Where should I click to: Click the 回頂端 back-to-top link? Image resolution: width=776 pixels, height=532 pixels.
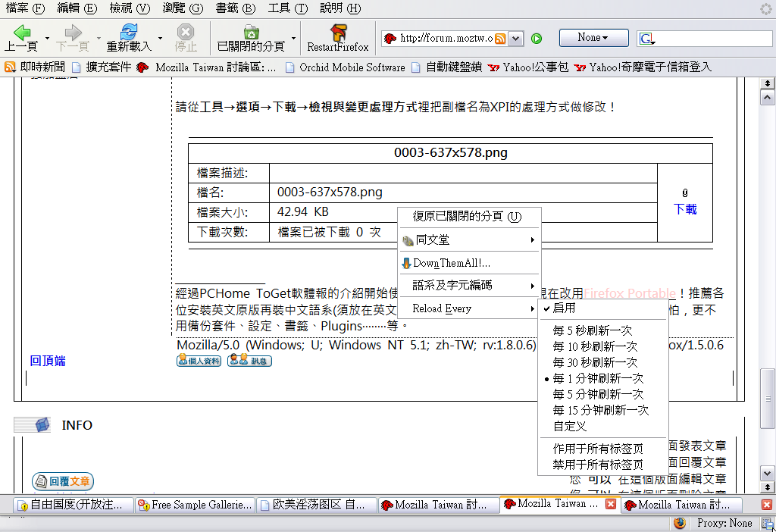click(x=48, y=361)
